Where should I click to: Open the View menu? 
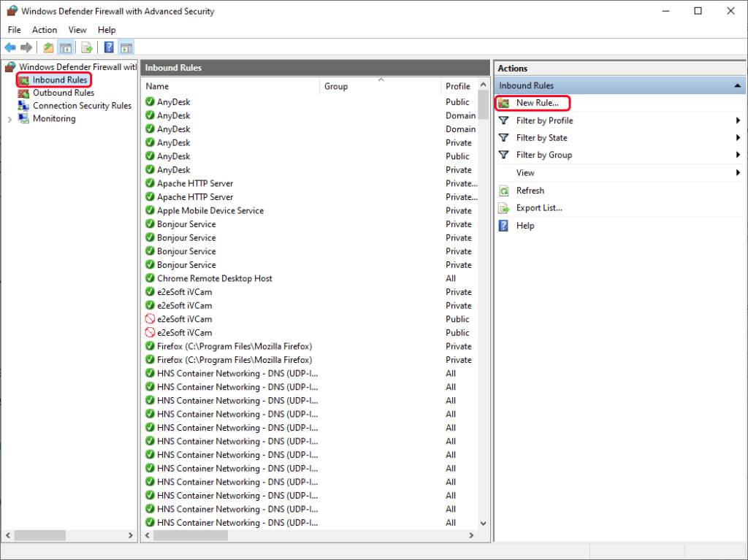point(77,29)
